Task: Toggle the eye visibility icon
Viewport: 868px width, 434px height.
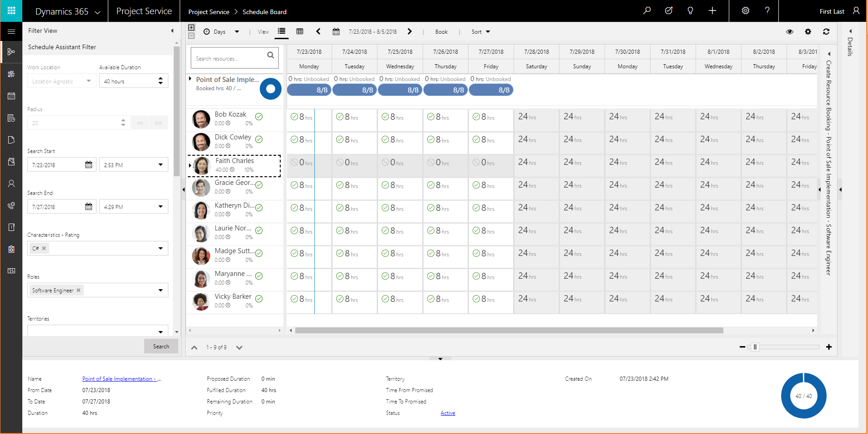Action: [x=790, y=32]
